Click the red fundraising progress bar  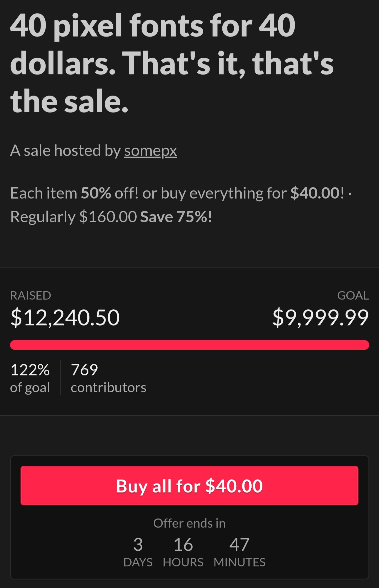189,345
